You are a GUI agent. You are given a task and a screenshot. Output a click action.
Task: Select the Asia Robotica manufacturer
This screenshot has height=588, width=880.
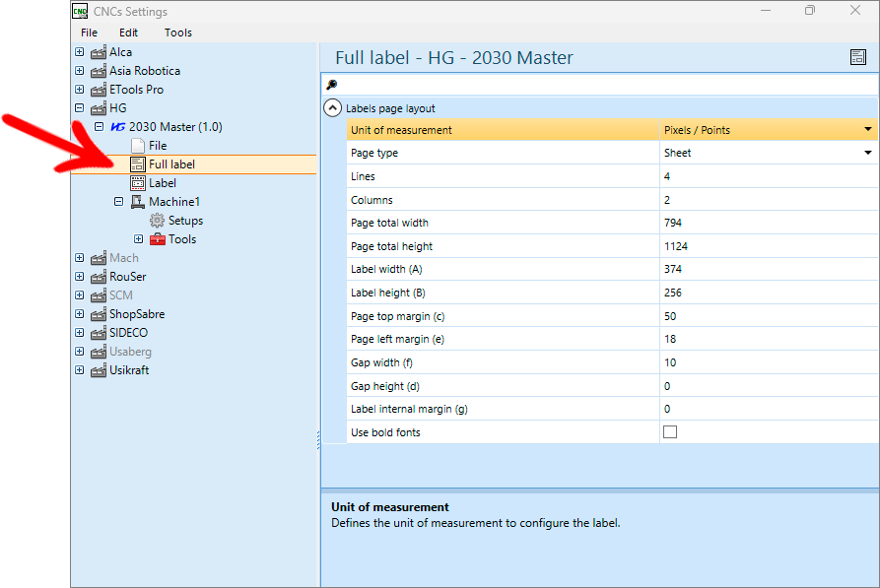pos(145,71)
